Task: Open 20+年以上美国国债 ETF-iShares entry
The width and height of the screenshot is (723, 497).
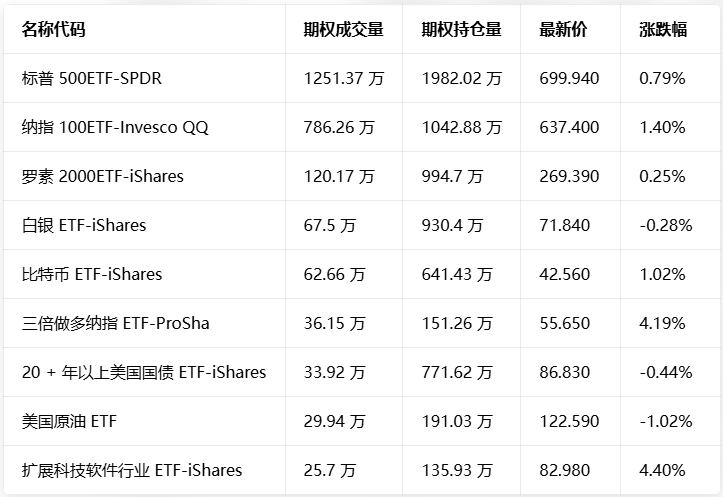Action: [144, 372]
